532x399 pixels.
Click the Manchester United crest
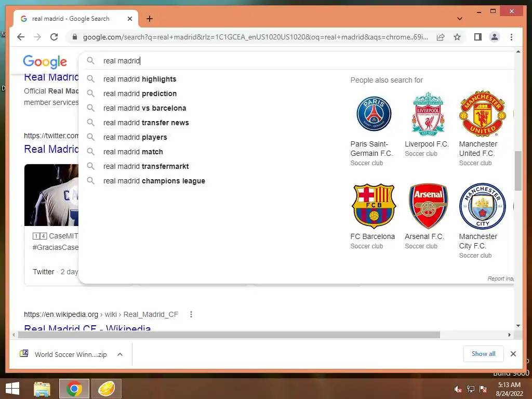coord(483,114)
